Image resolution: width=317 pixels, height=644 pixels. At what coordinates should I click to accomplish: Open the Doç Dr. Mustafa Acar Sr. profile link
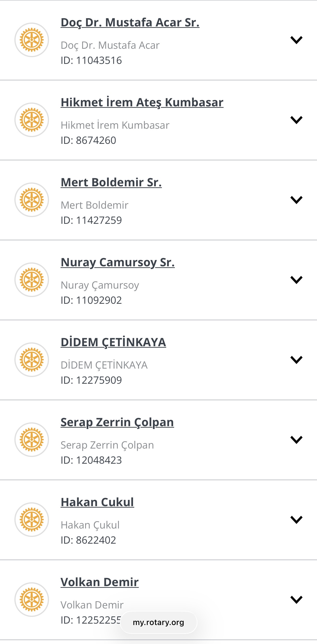[130, 23]
